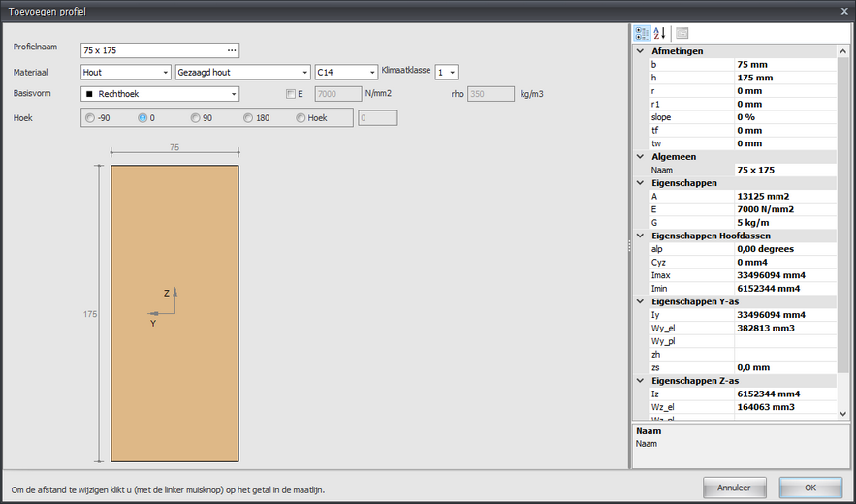This screenshot has width=856, height=504.
Task: Open the C14 strength class dropdown
Action: coord(346,72)
